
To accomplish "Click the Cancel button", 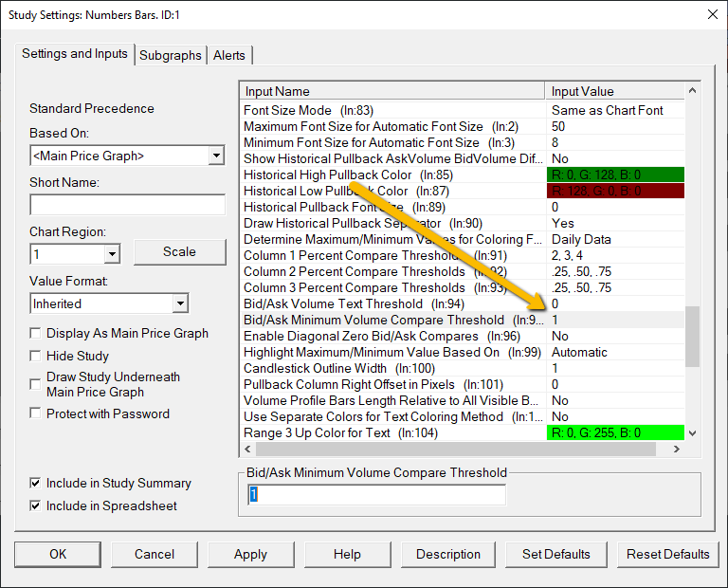I will [x=155, y=554].
